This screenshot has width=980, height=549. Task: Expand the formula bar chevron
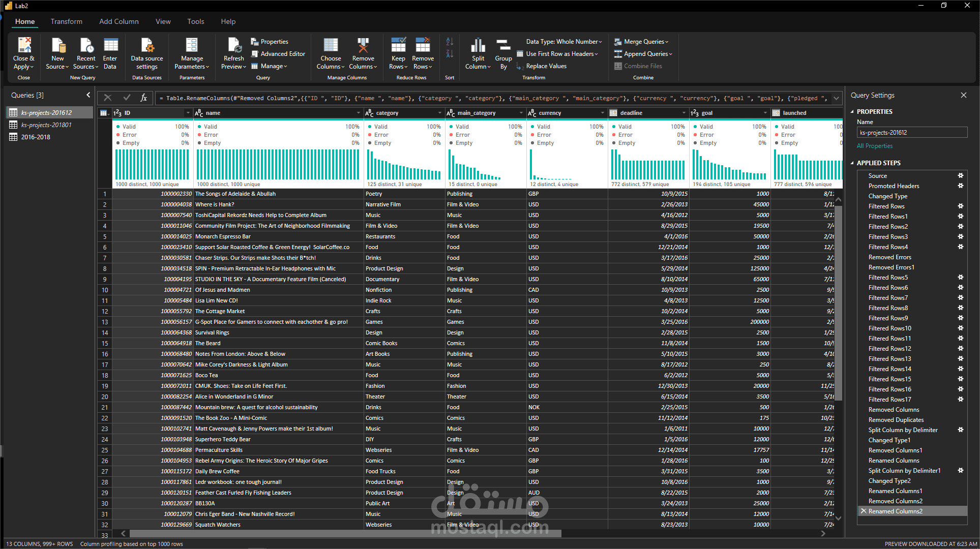pyautogui.click(x=837, y=98)
